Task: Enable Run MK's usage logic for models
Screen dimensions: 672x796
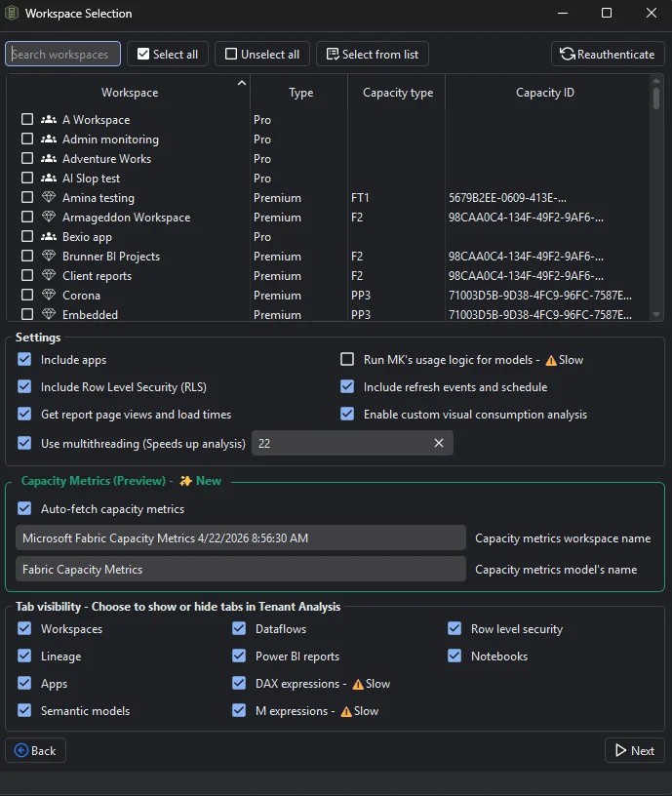Action: tap(347, 359)
